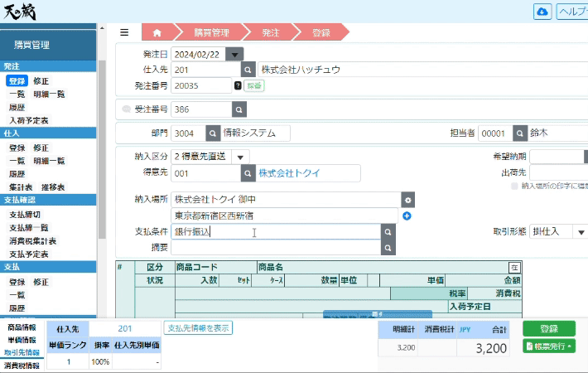Open 推移表 in sidebar

click(x=53, y=187)
